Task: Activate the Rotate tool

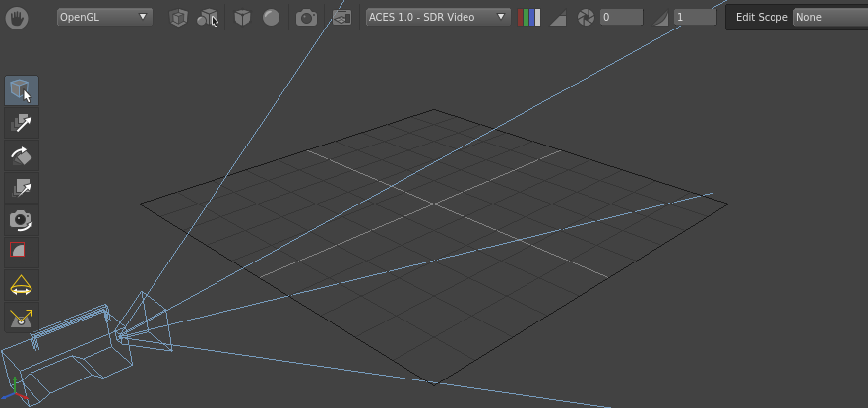Action: [x=22, y=155]
